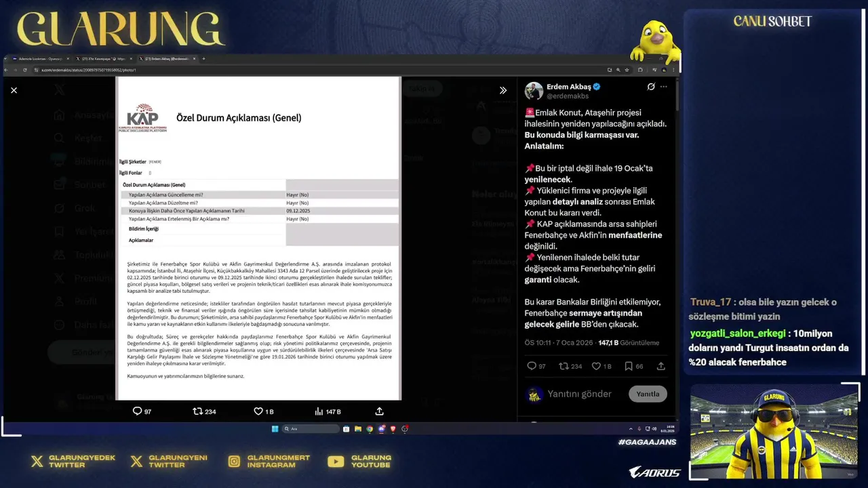Click 'Yapılan Açıklama Düzeltme mi?' row
868x488 pixels.
click(x=260, y=203)
